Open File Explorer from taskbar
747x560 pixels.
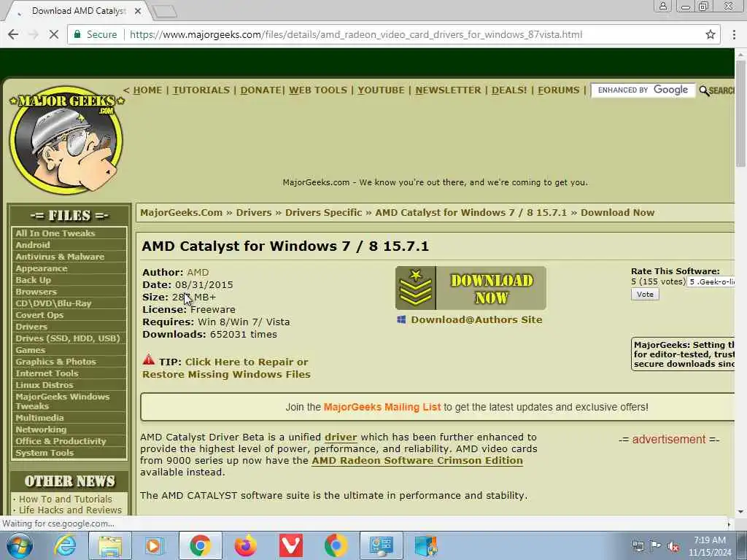pyautogui.click(x=109, y=545)
